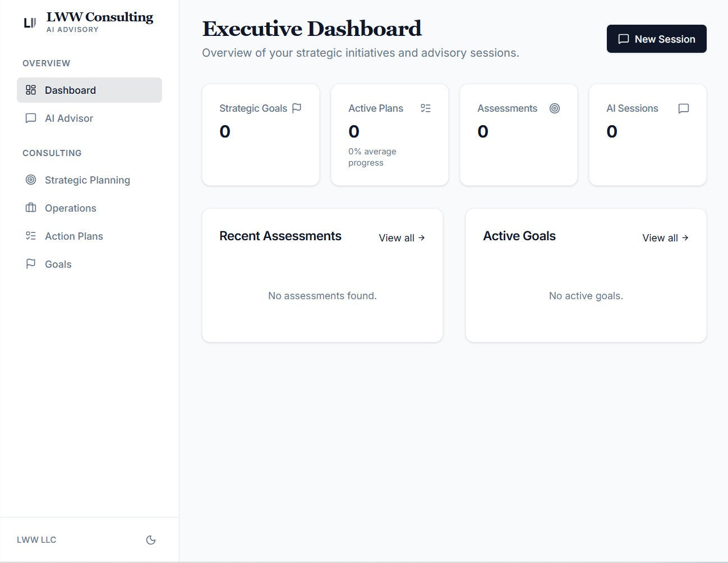
Task: Click the chat icon on AI Sessions card
Action: tap(684, 108)
